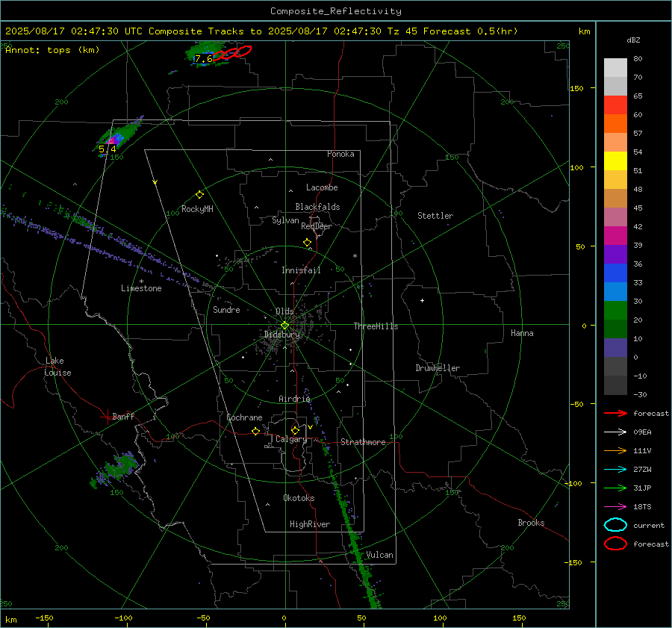
Task: Click the yellow diamond marker above Calgary
Action: tap(295, 430)
